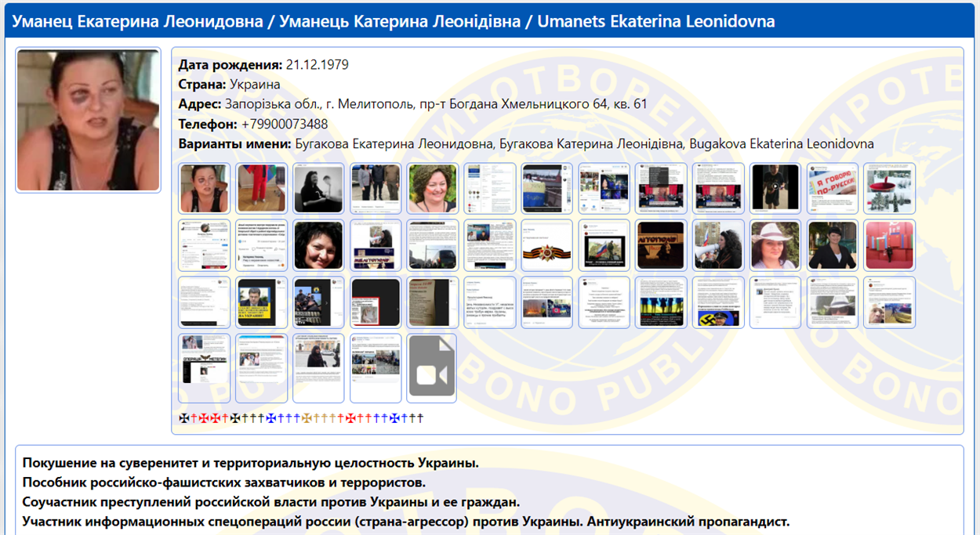This screenshot has width=980, height=535.
Task: Open thumbnail showing armed men in uniform
Action: click(318, 302)
